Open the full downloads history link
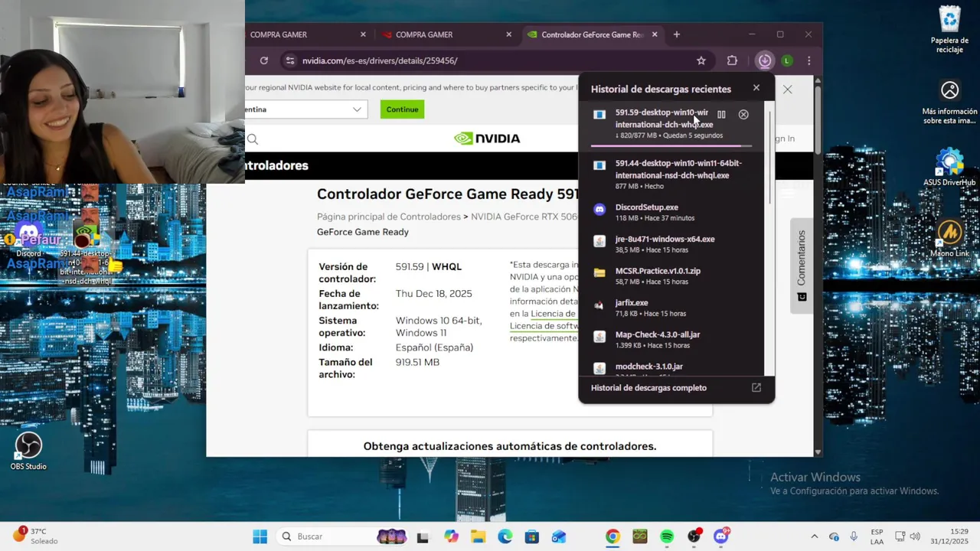This screenshot has height=551, width=980. (x=648, y=388)
